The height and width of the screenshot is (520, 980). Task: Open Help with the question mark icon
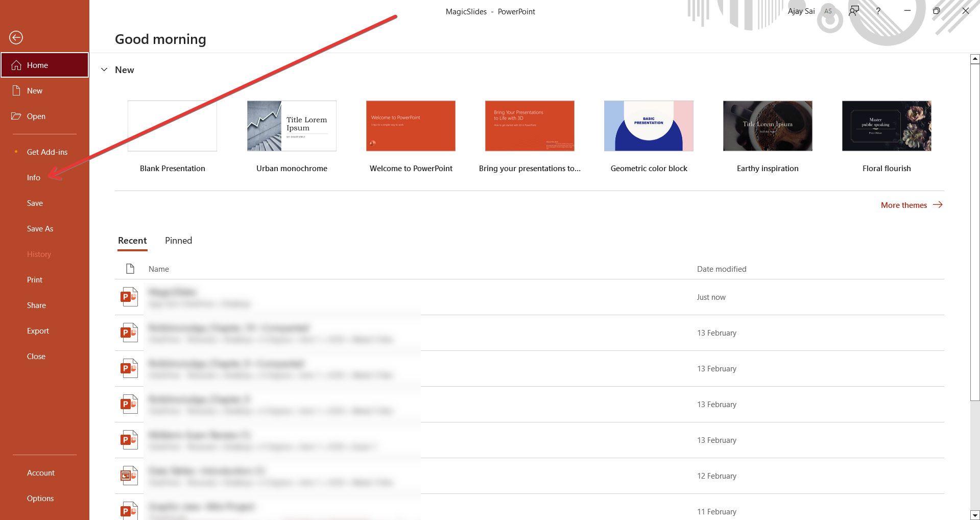(878, 11)
